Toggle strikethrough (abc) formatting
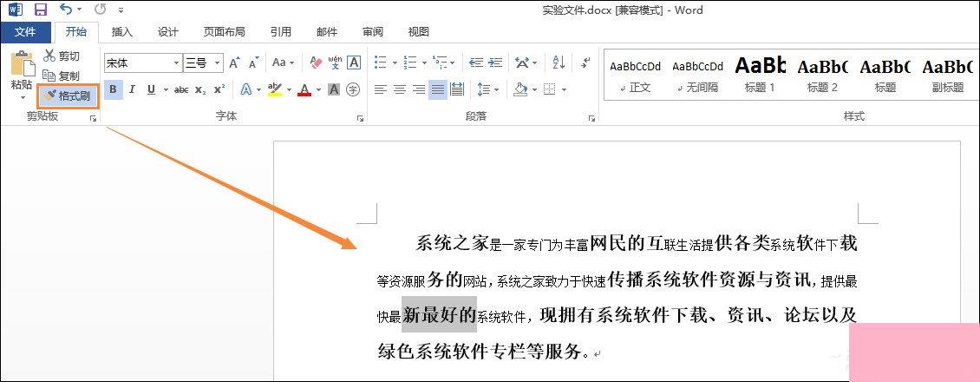 coord(181,90)
